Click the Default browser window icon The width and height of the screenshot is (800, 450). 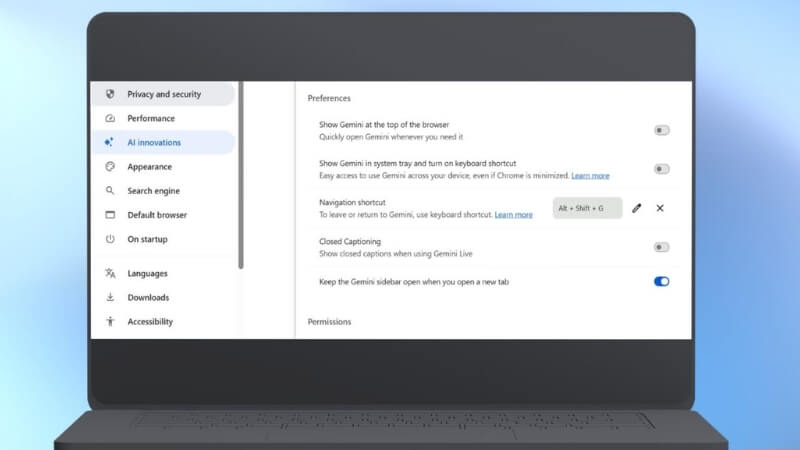(x=110, y=215)
